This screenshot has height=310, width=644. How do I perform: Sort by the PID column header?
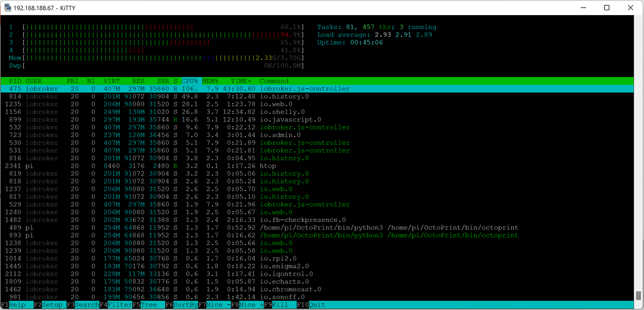click(x=15, y=81)
